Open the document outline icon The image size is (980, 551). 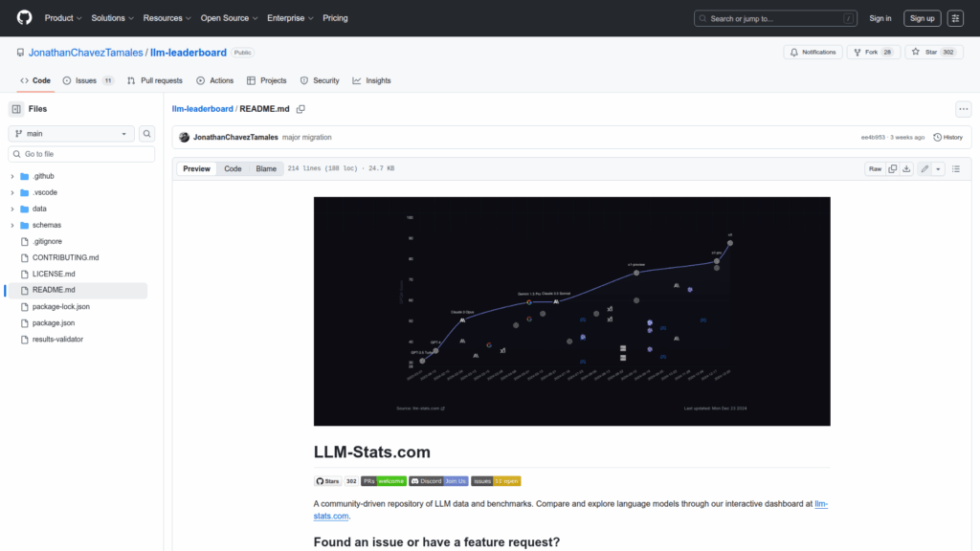[x=955, y=168]
